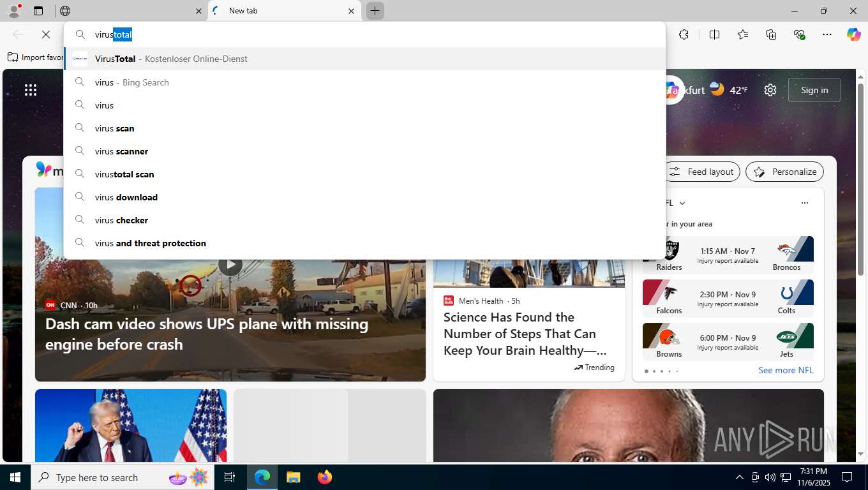Click the Trending label
Viewport: 868px width, 490px height.
[x=594, y=367]
